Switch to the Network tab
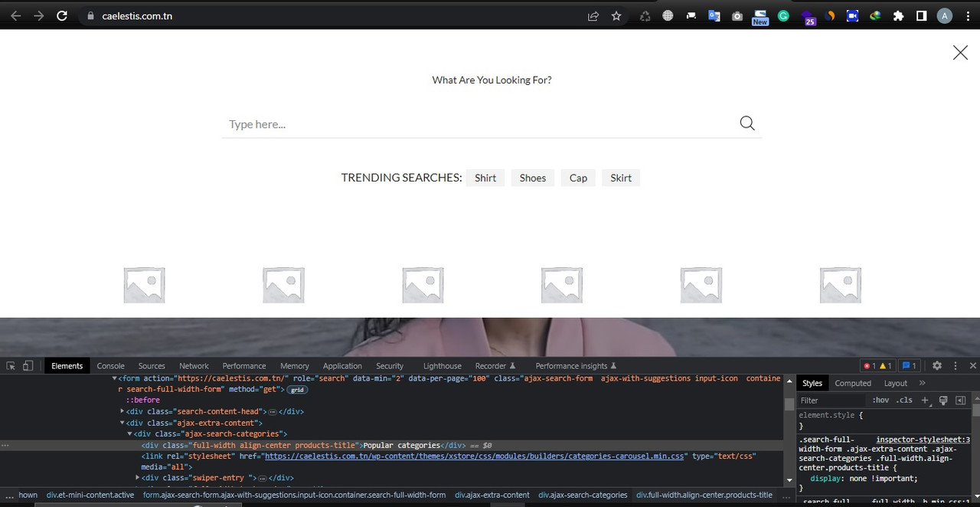The width and height of the screenshot is (980, 507). 194,366
